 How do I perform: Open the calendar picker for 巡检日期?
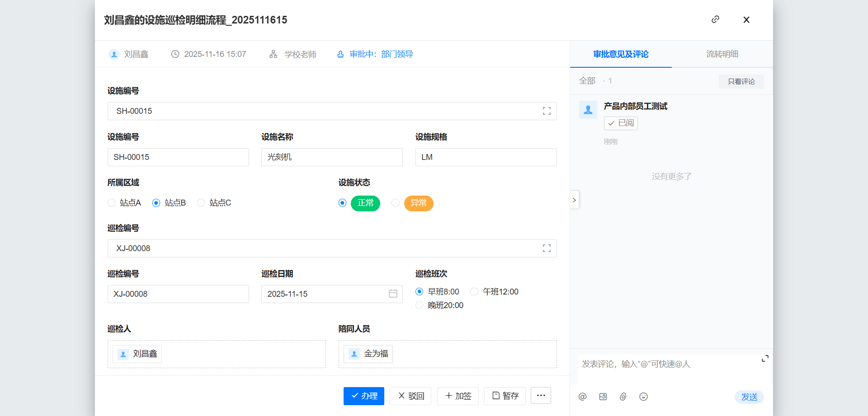tap(393, 294)
